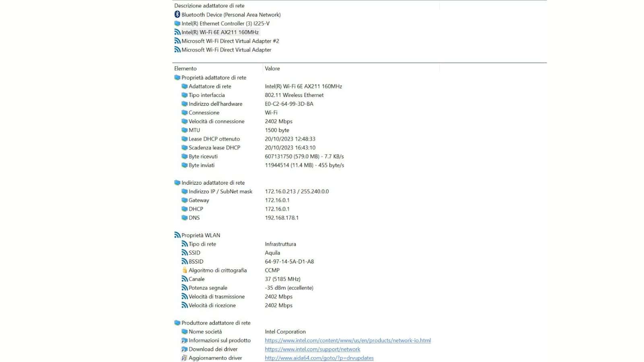Click the Aggiornamento driver icon
The height and width of the screenshot is (362, 644).
(x=184, y=358)
